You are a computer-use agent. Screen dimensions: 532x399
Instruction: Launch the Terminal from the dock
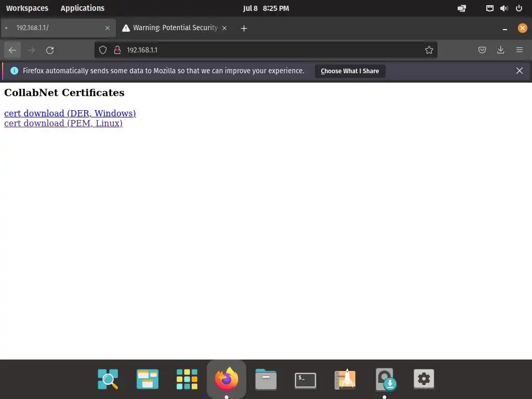click(x=305, y=380)
